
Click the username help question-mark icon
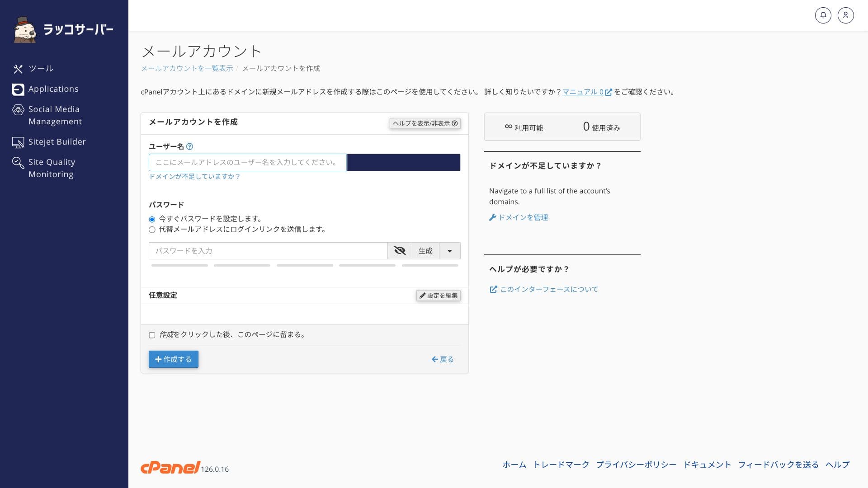pyautogui.click(x=190, y=146)
